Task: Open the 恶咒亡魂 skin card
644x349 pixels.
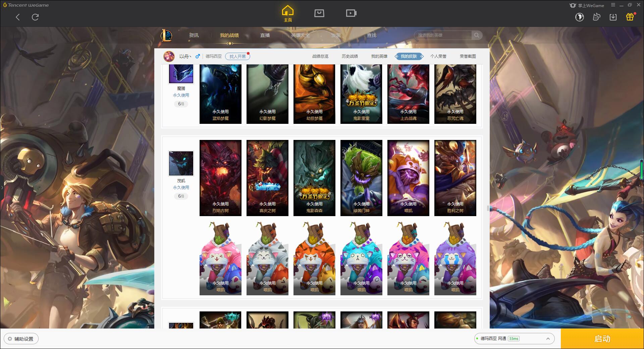Action: click(x=455, y=94)
